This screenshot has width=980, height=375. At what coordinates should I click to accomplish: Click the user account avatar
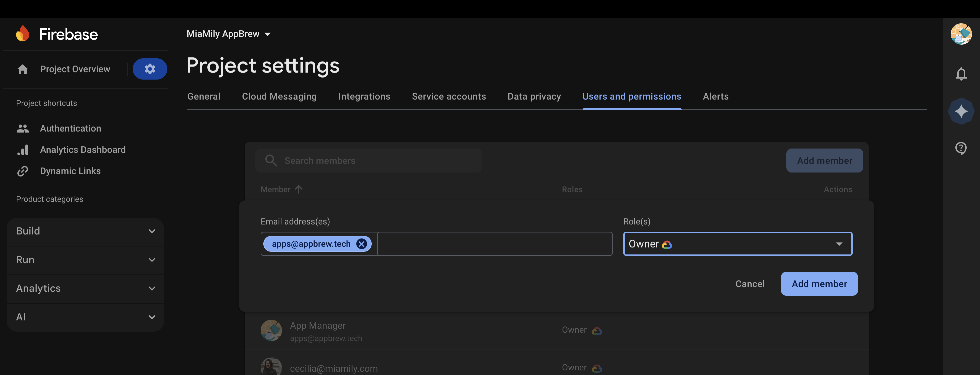(961, 34)
